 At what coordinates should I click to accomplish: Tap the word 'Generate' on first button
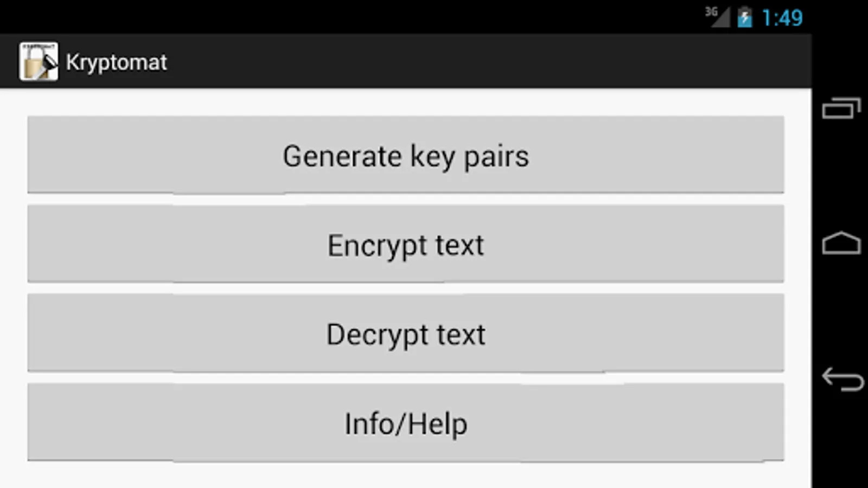tap(342, 157)
